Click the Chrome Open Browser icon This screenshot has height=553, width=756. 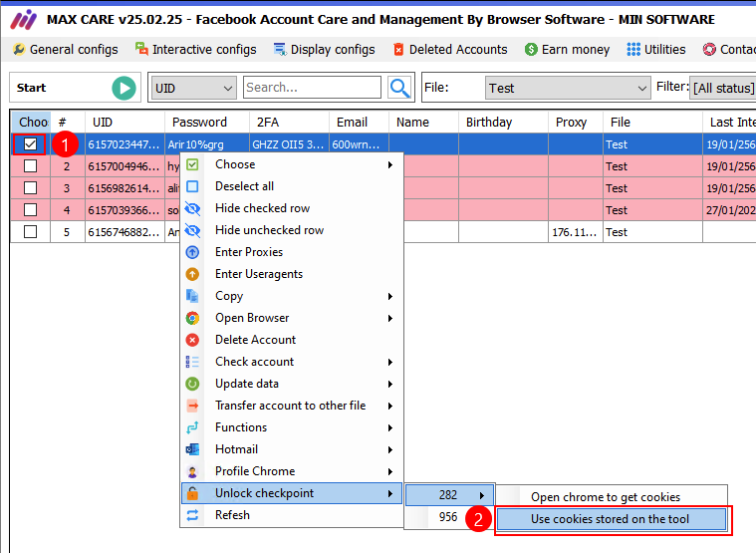192,318
